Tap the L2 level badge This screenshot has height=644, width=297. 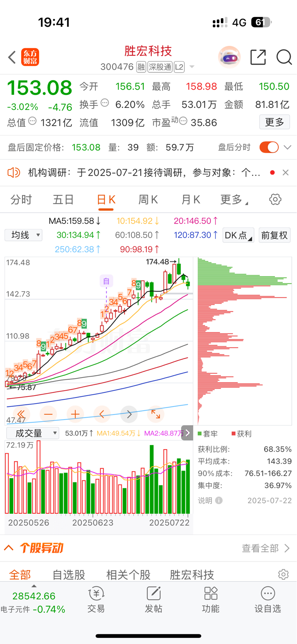pyautogui.click(x=179, y=67)
